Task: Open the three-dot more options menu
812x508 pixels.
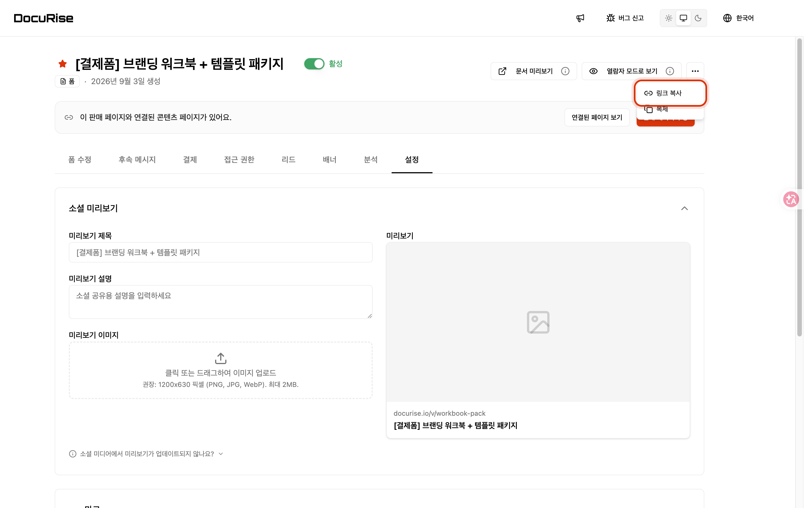Action: [695, 71]
